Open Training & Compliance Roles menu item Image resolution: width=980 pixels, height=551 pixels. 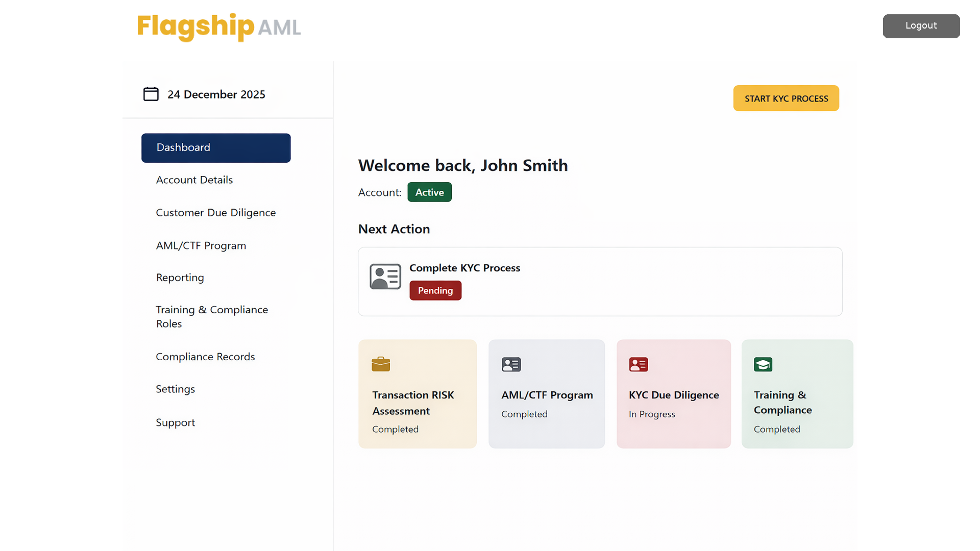click(x=212, y=317)
